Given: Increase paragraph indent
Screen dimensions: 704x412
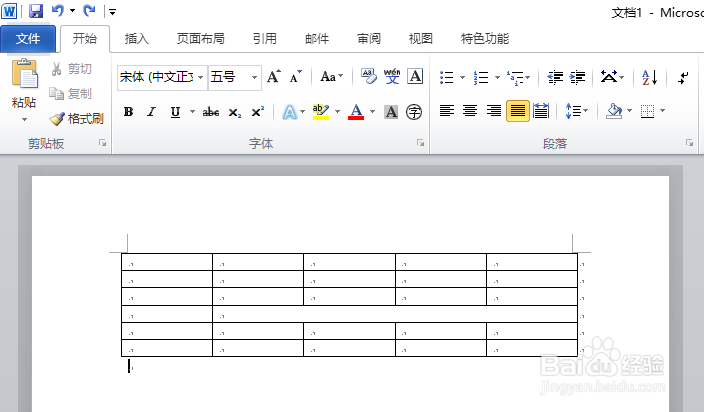Looking at the screenshot, I should (x=577, y=77).
